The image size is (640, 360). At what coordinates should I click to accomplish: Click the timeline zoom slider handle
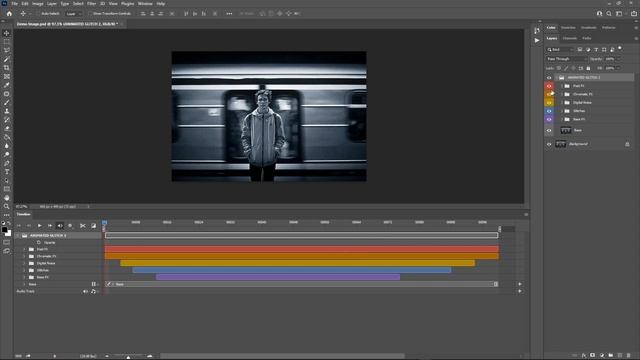(x=128, y=357)
